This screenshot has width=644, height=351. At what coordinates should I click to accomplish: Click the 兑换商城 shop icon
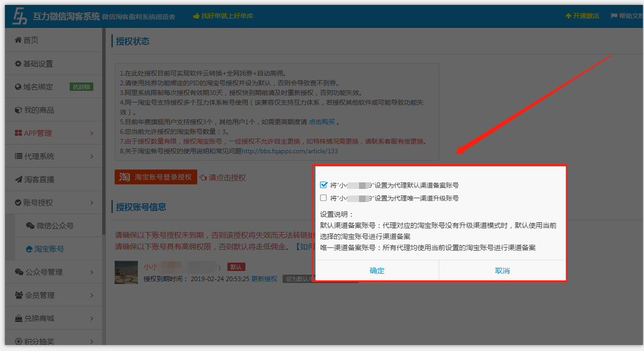click(x=19, y=318)
